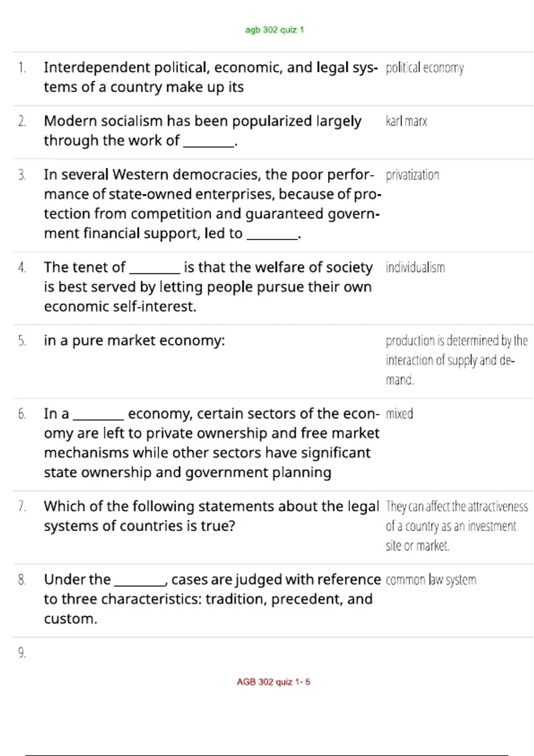Click the answer about attractiveness as investment site
The image size is (534, 756).
pos(456,526)
